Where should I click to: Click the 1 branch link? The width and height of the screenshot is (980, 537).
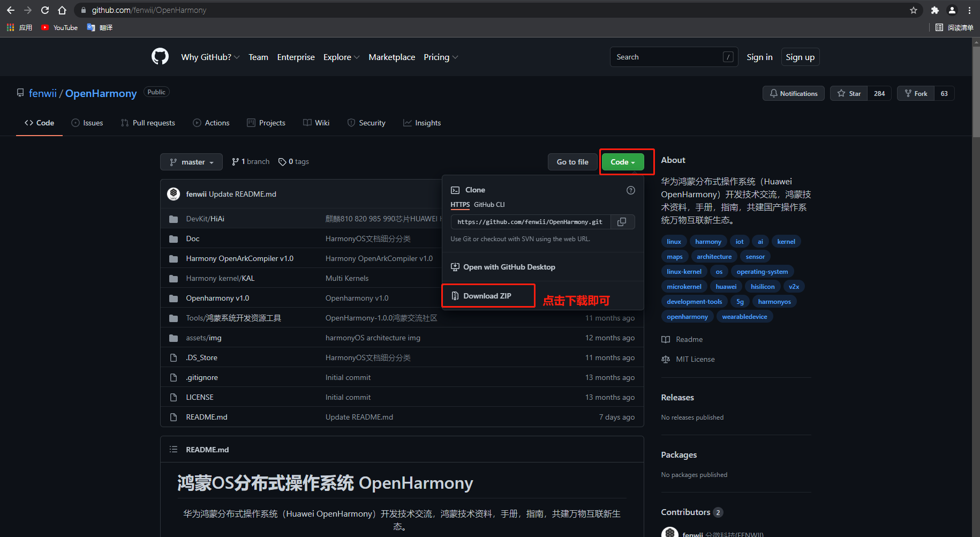point(251,161)
